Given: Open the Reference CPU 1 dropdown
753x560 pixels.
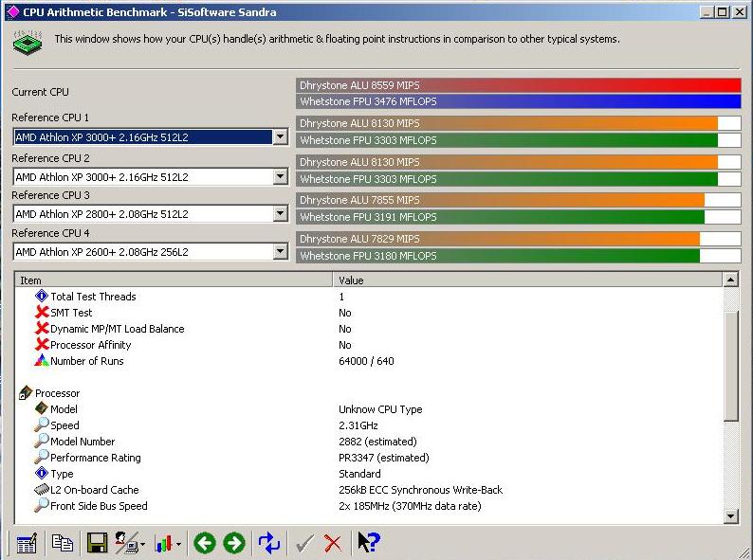Looking at the screenshot, I should 280,137.
